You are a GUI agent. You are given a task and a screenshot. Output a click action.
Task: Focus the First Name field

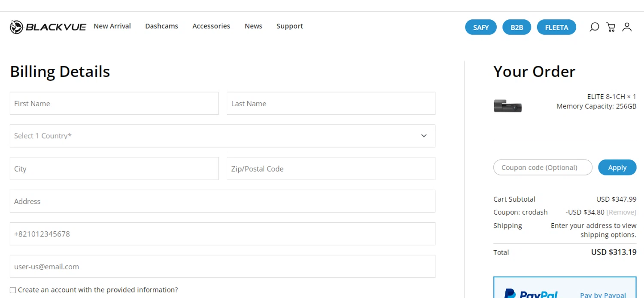[x=114, y=103]
